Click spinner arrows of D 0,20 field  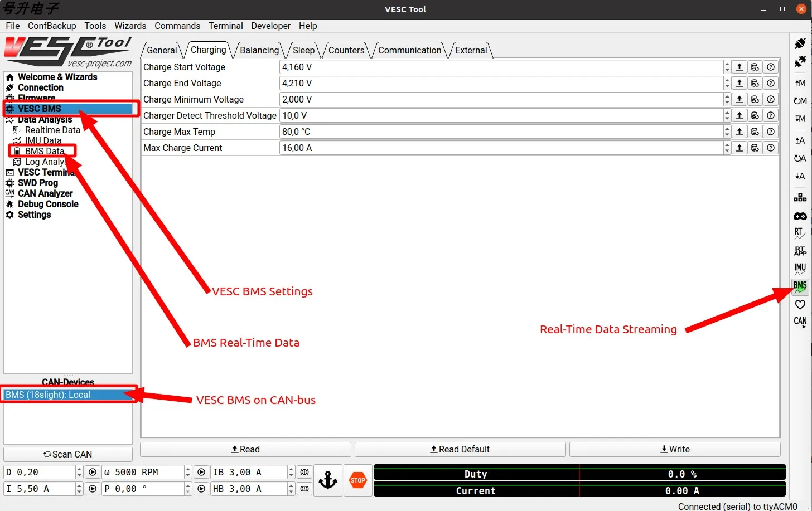point(79,472)
